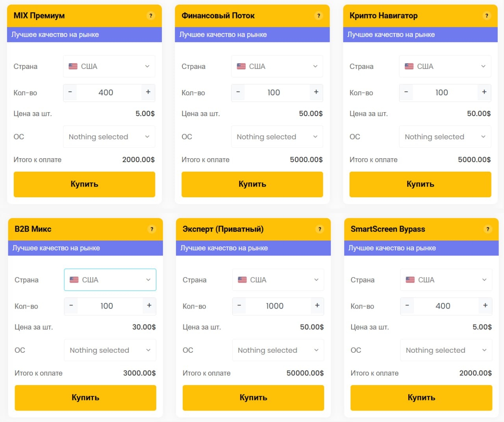
Task: Show help info for B2B Микс
Action: pos(152,229)
